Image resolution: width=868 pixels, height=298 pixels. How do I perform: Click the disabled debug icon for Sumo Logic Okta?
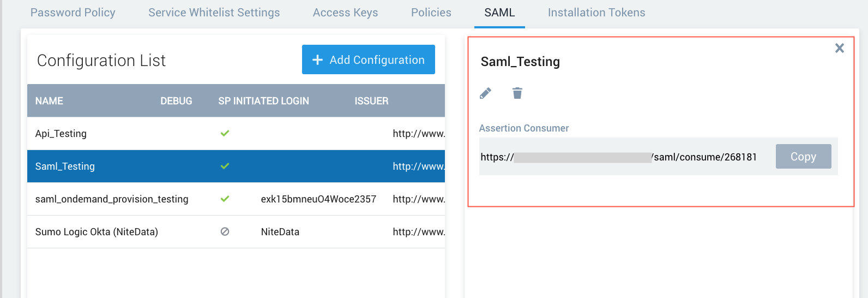(225, 231)
